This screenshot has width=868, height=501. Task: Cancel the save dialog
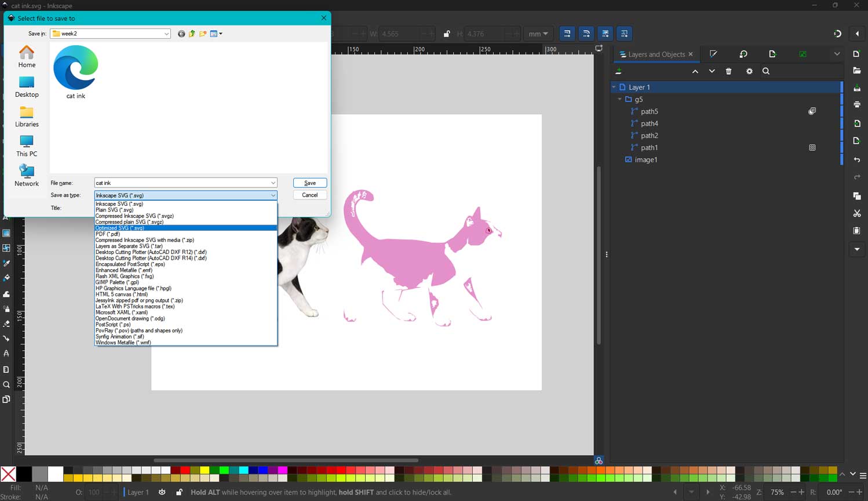point(310,195)
